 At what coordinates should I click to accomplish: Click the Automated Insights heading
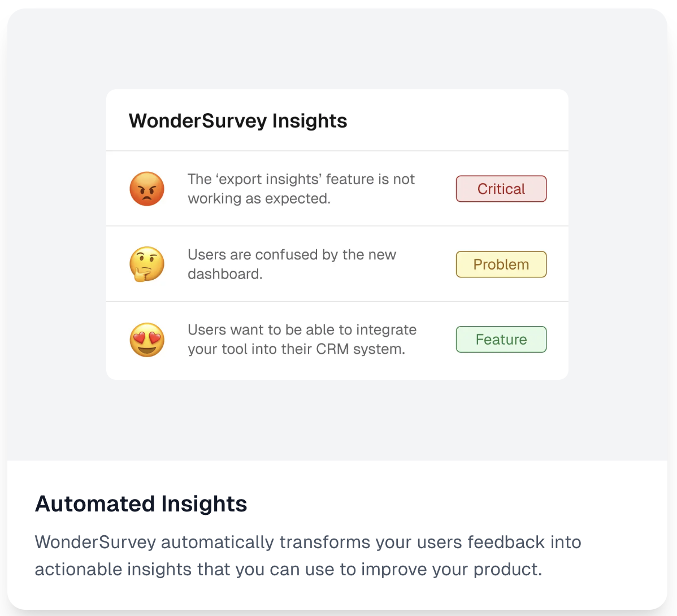[x=141, y=504]
